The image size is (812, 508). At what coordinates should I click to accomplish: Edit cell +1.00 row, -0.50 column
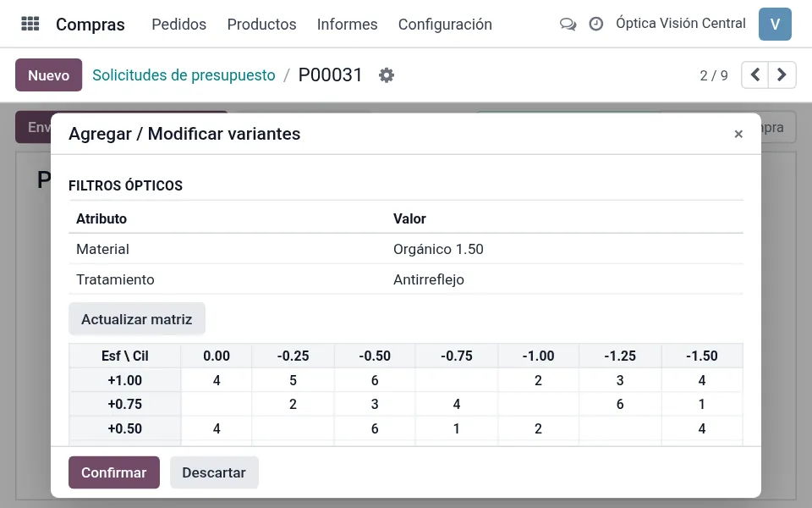click(375, 380)
